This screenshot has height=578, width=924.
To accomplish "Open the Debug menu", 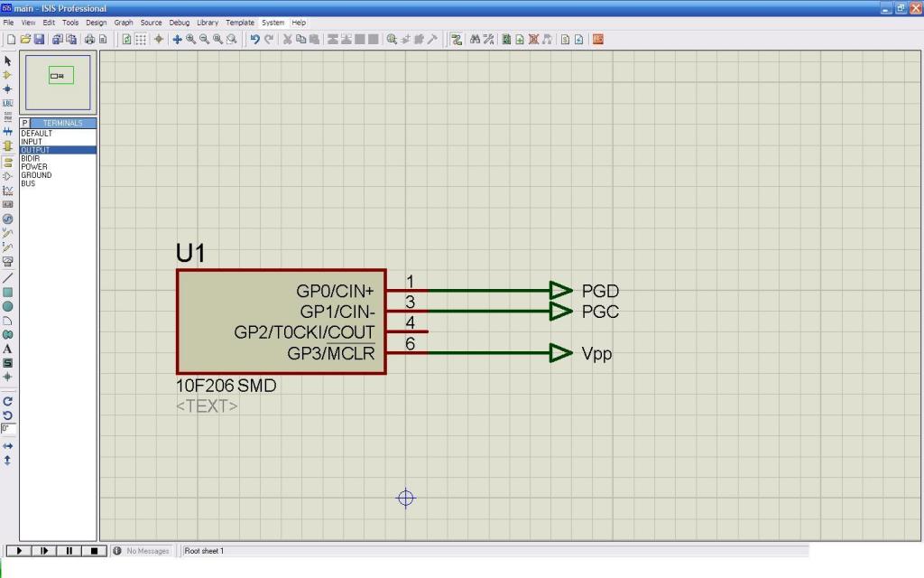I will coord(180,23).
